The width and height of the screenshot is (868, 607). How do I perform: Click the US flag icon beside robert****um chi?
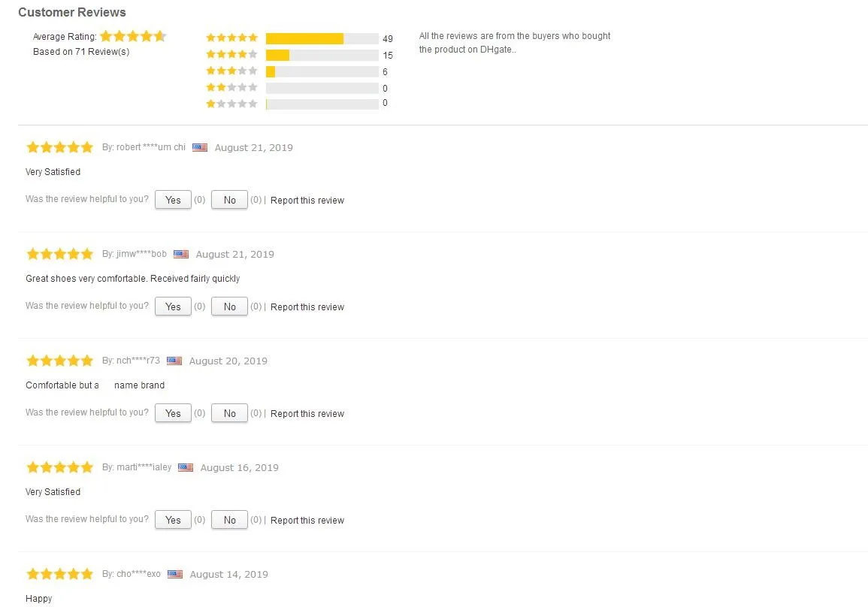200,147
